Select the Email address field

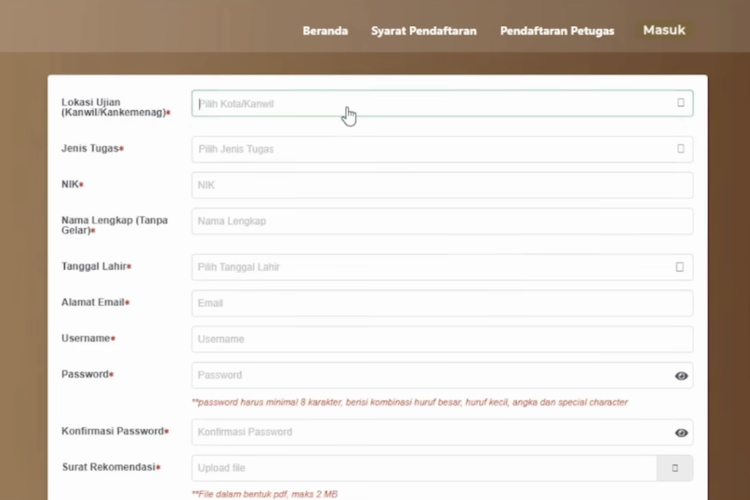point(442,303)
